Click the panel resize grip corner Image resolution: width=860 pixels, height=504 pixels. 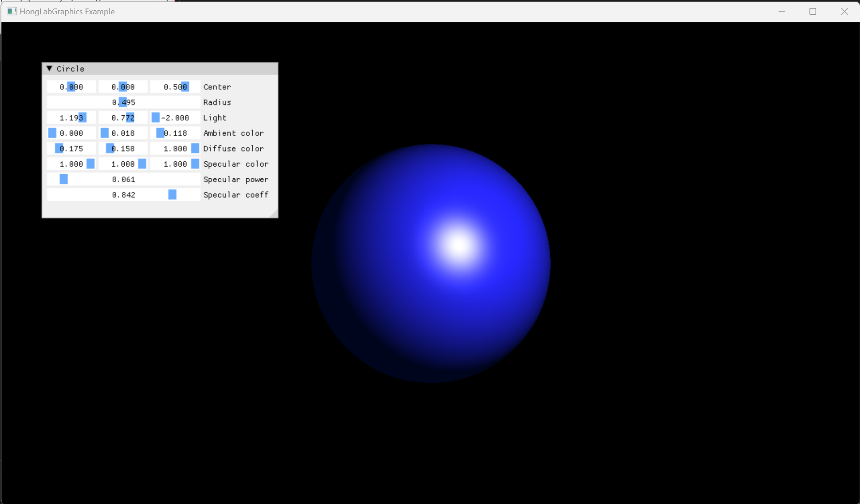tap(274, 214)
